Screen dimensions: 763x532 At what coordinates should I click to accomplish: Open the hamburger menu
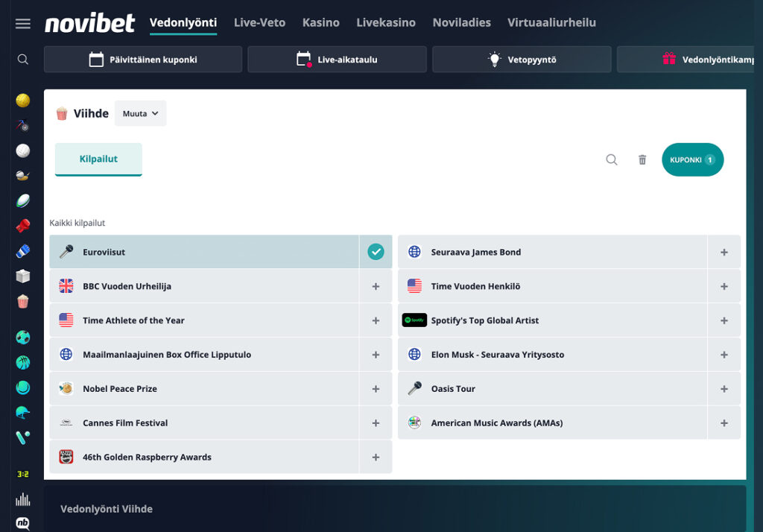(23, 23)
